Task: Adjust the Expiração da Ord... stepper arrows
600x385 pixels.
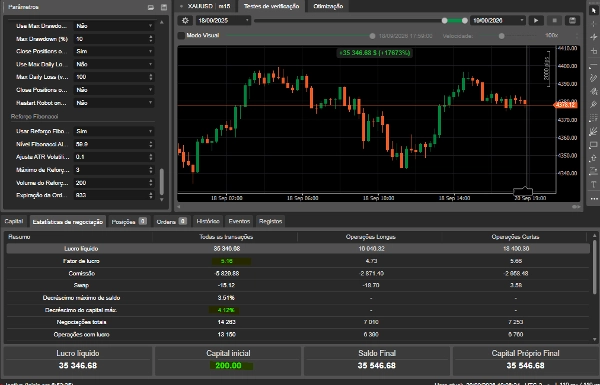Action: pyautogui.click(x=151, y=195)
